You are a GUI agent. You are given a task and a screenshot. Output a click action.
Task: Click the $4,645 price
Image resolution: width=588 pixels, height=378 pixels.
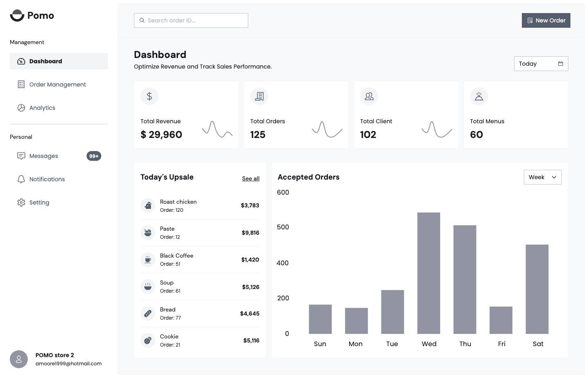click(249, 314)
